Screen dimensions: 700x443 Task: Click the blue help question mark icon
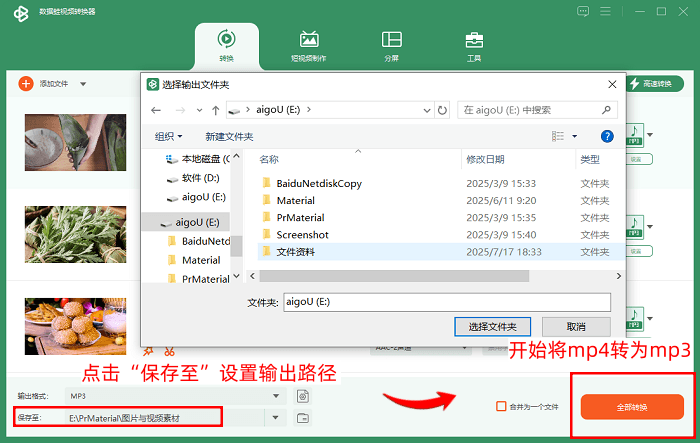coord(607,136)
